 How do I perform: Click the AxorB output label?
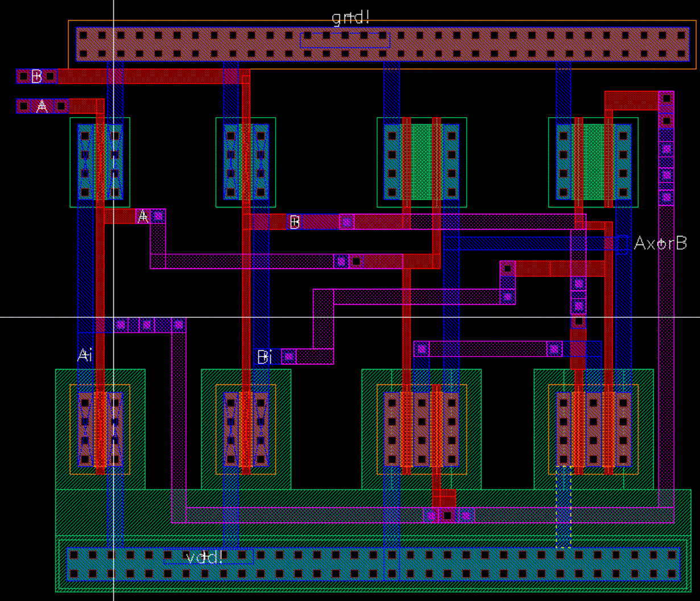[660, 243]
